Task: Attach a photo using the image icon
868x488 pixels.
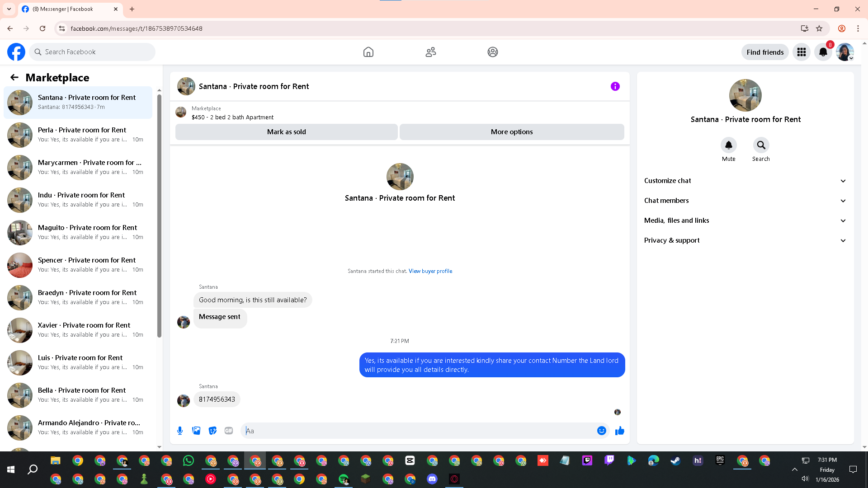Action: pyautogui.click(x=196, y=431)
